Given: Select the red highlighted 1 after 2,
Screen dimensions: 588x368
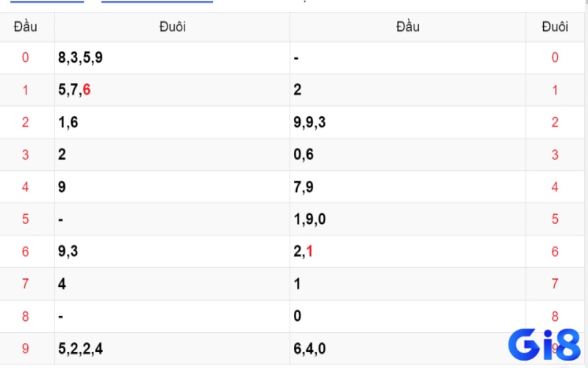Looking at the screenshot, I should pyautogui.click(x=309, y=251).
